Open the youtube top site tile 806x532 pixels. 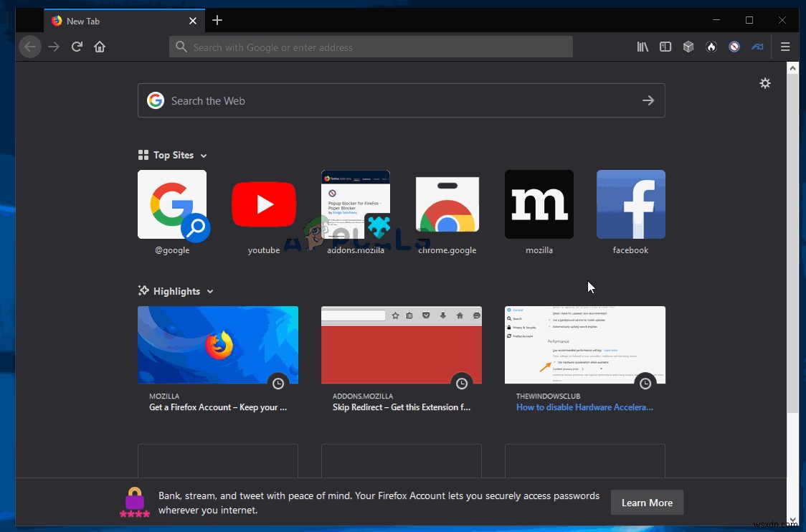pyautogui.click(x=264, y=204)
